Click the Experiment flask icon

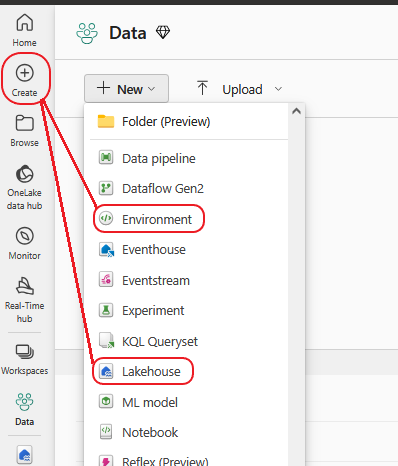coord(106,310)
